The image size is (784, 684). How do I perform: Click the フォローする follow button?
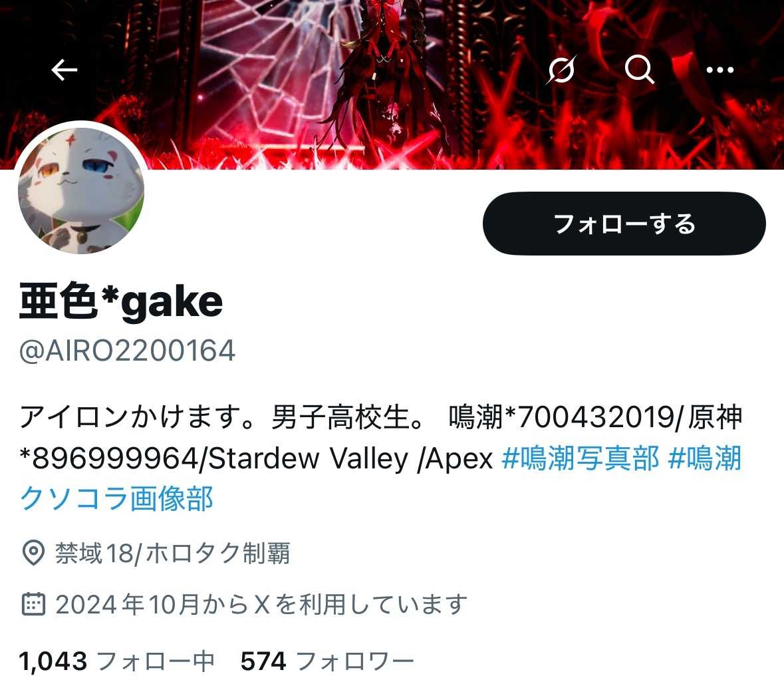pos(624,223)
